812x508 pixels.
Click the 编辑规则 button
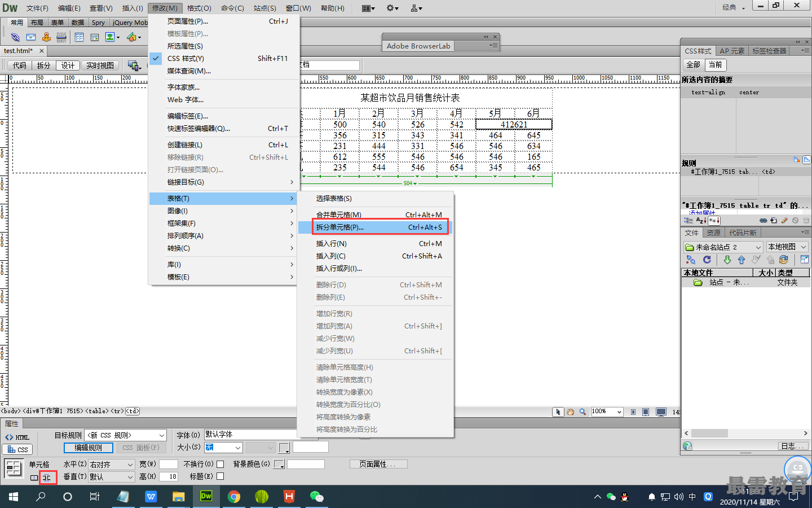click(88, 448)
